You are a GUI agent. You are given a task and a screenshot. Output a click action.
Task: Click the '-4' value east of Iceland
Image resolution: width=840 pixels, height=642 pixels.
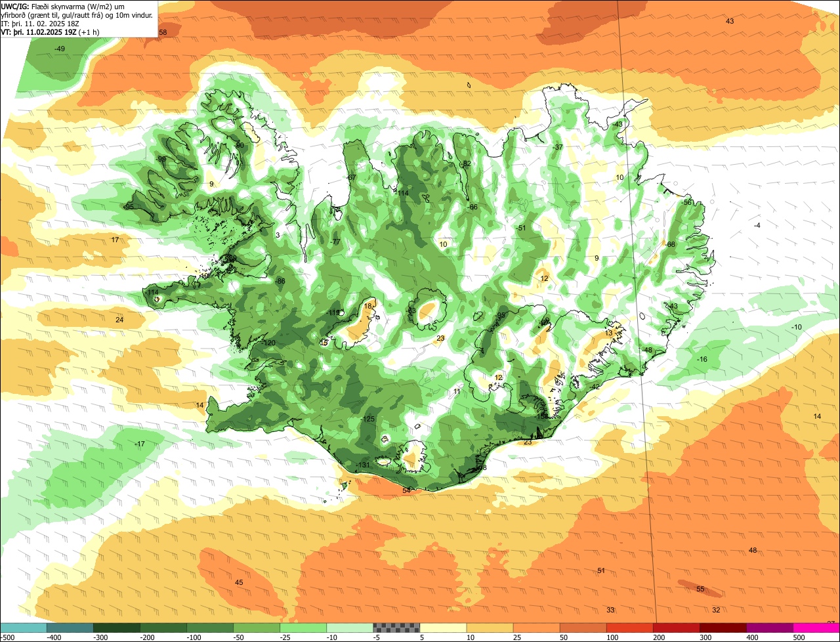[757, 225]
